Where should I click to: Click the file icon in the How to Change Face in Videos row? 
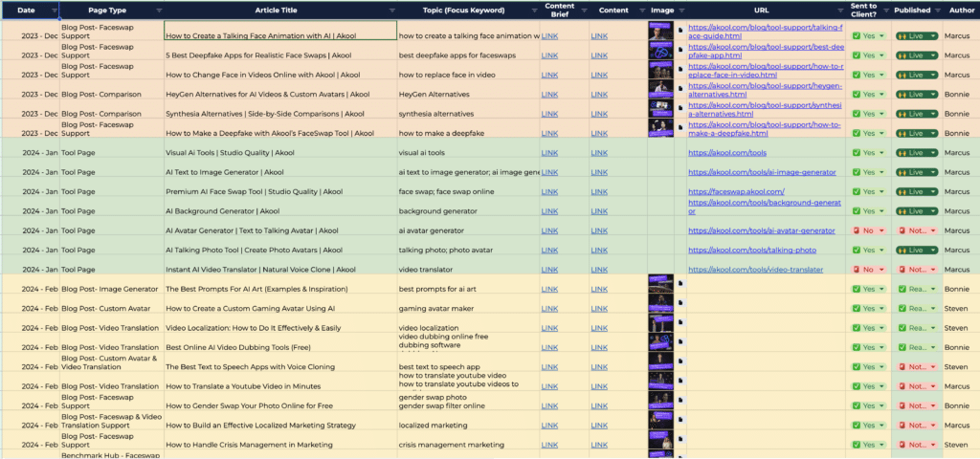click(x=680, y=69)
